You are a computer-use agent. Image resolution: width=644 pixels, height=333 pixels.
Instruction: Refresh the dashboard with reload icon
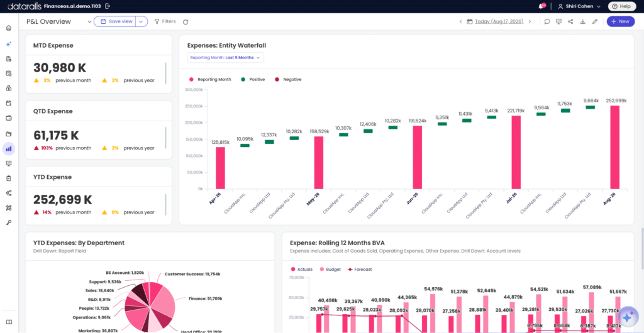[186, 22]
